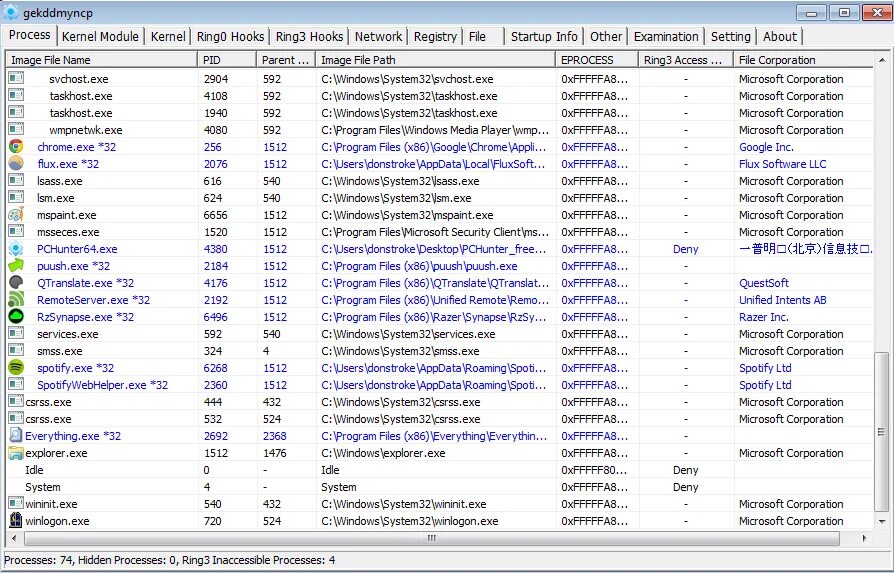Select the System process name

pyautogui.click(x=42, y=487)
